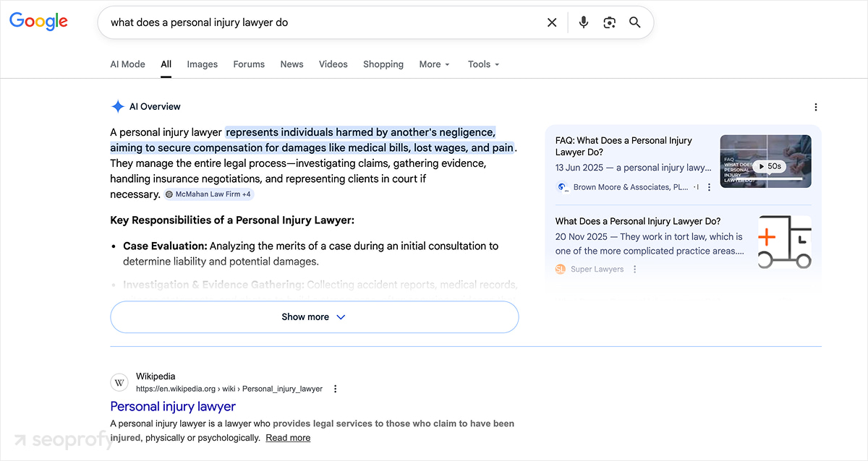Switch to the AI Mode tab
Screen dimensions: 868x461
click(127, 64)
